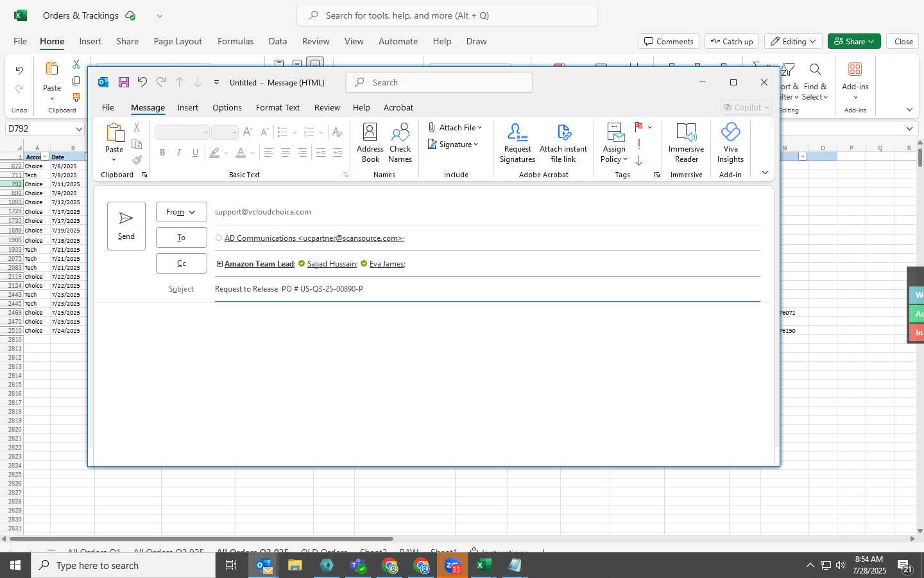Viewport: 924px width, 578px height.
Task: Undo last action in Outlook title bar
Action: (x=142, y=82)
